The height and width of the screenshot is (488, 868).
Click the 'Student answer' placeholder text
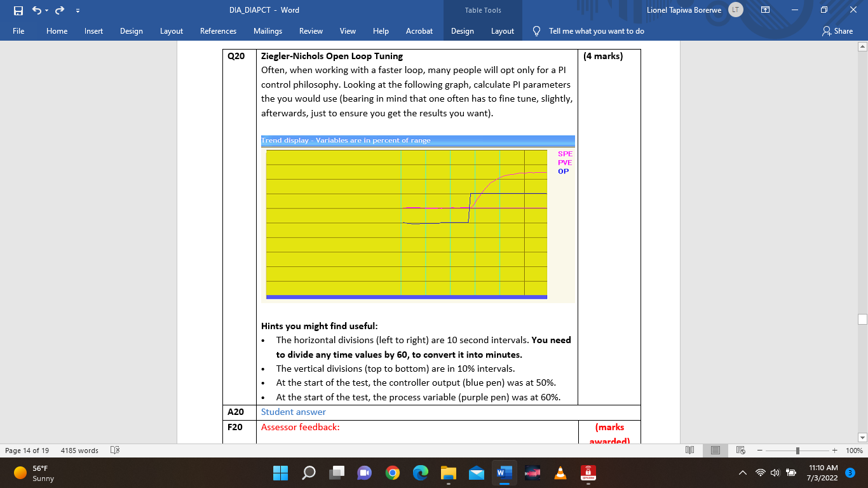point(293,412)
